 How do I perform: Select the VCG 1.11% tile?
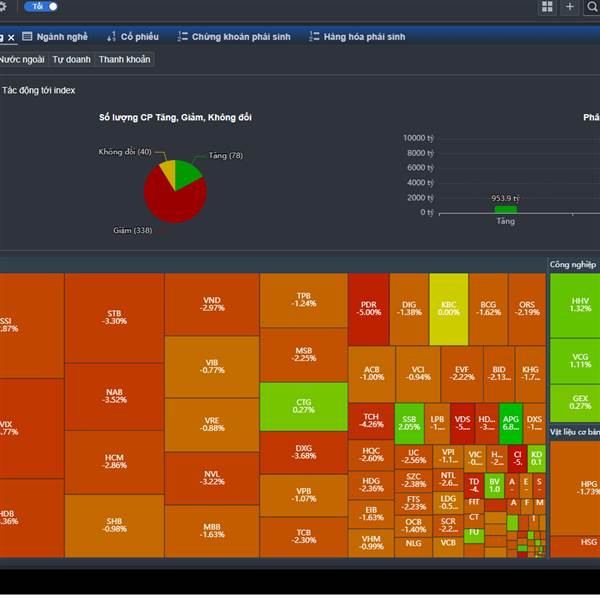(575, 361)
